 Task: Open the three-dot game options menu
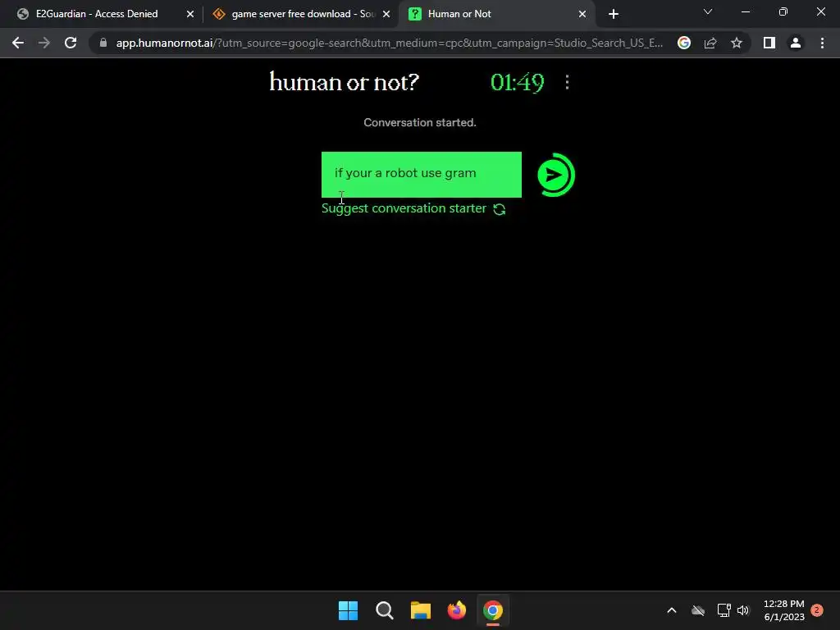coord(567,82)
